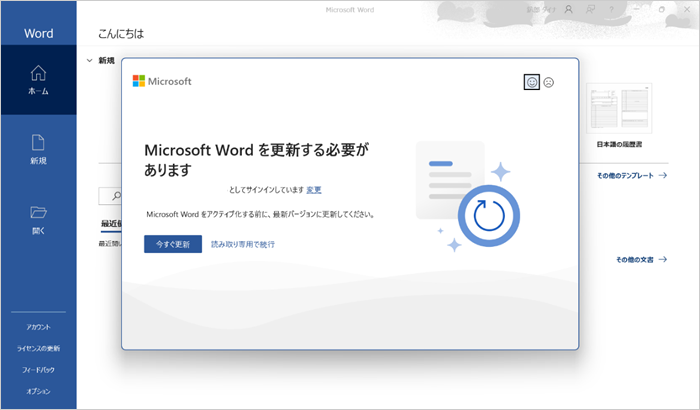700x410 pixels.
Task: Maximize the Word window
Action: coord(662,9)
